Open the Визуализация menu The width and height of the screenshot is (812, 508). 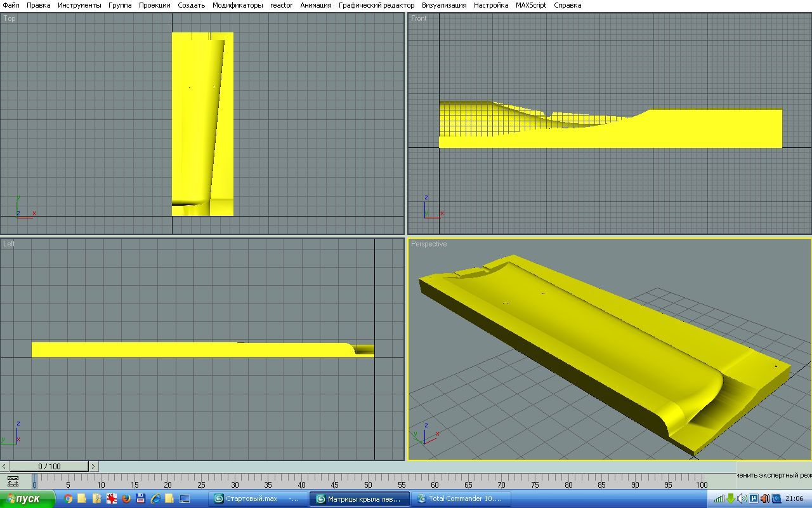444,5
